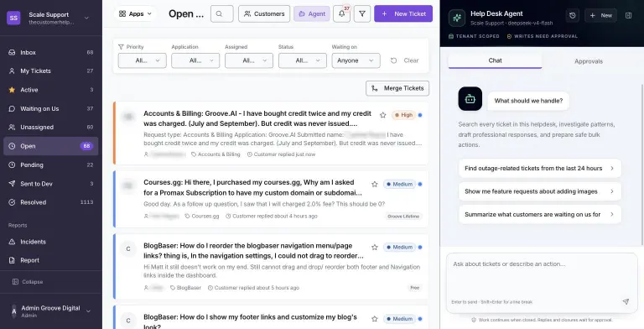
Task: Click the robot avatar in chat
Action: point(470,99)
